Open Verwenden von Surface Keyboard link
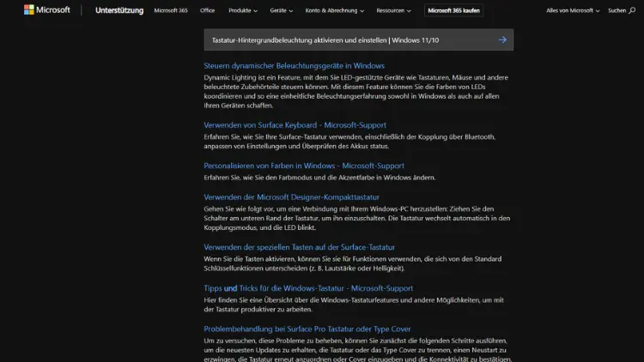The width and height of the screenshot is (644, 362). (x=295, y=124)
